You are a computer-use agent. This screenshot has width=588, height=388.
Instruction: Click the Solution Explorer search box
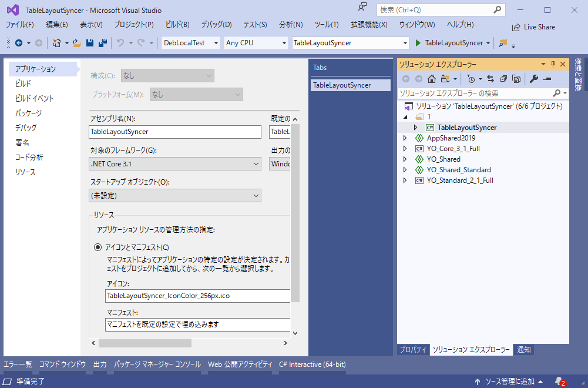pyautogui.click(x=483, y=93)
